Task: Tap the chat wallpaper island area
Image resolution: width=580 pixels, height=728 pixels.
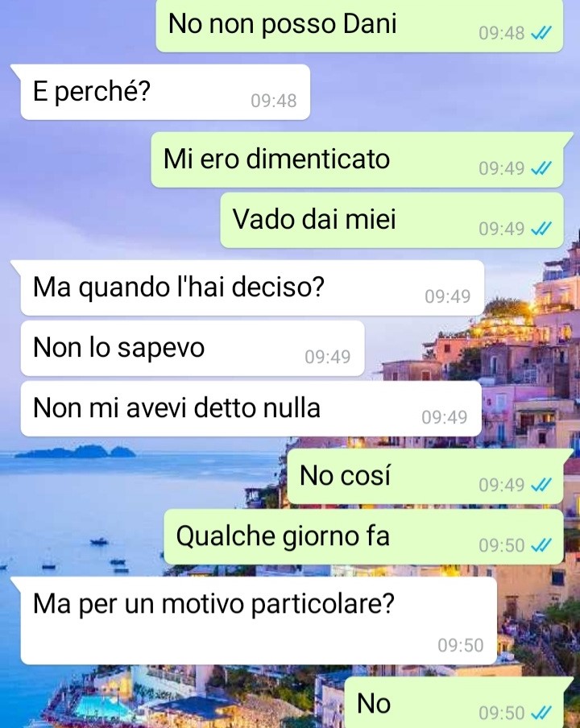Action: point(77,452)
